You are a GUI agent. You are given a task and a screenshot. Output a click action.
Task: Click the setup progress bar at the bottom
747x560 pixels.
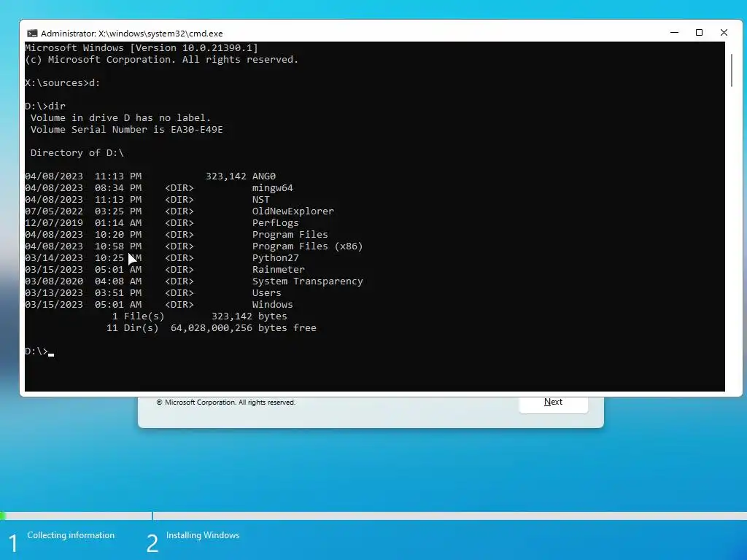(373, 516)
